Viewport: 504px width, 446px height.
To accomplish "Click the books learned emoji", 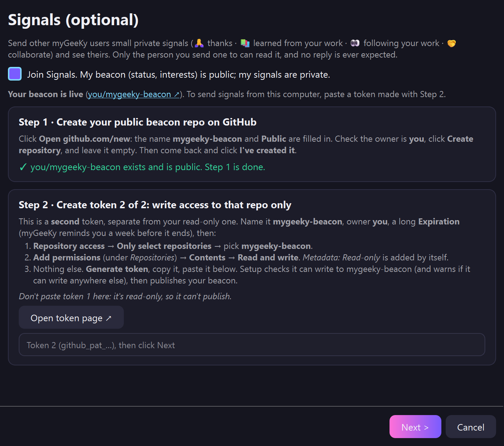I will (245, 43).
